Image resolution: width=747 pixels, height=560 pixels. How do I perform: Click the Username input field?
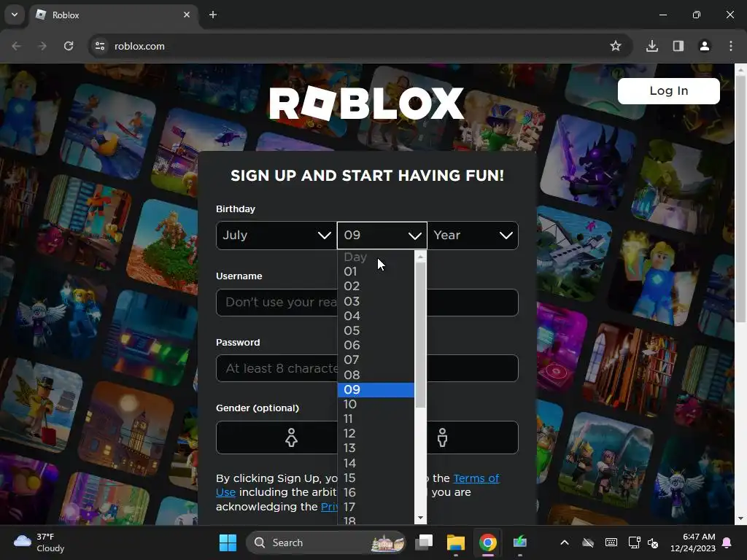tap(368, 303)
